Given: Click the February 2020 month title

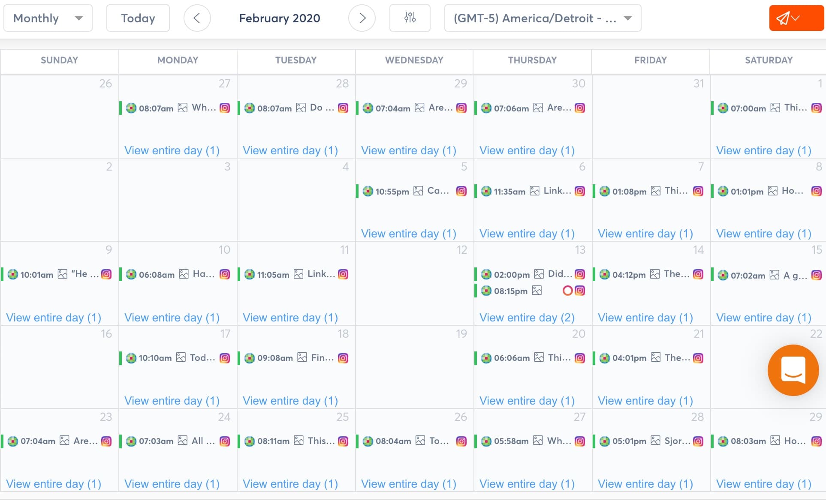Looking at the screenshot, I should [280, 18].
